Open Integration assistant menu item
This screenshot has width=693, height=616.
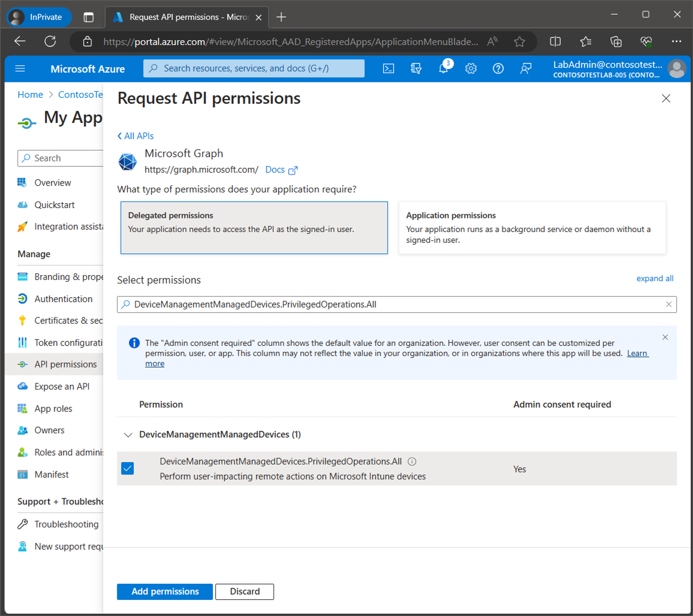[x=60, y=226]
